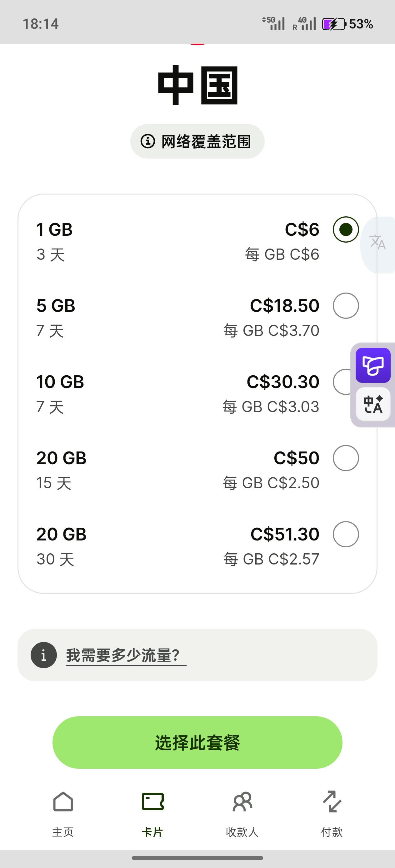Select the 1 GB C$6 radio button
Viewport: 395px width, 868px height.
[346, 229]
